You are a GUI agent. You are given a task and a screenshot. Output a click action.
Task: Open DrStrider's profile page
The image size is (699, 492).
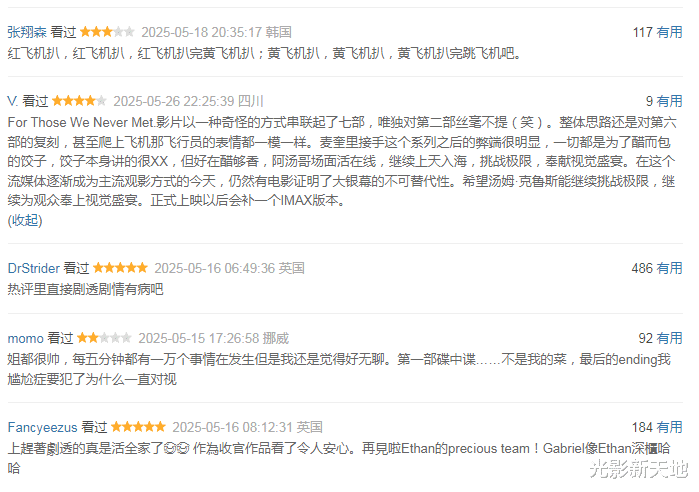[33, 268]
